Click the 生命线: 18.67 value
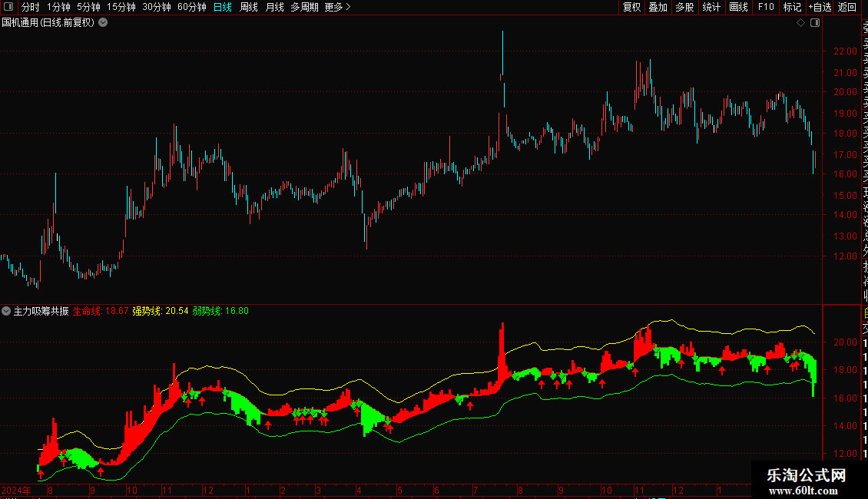The image size is (868, 499). coord(101,311)
